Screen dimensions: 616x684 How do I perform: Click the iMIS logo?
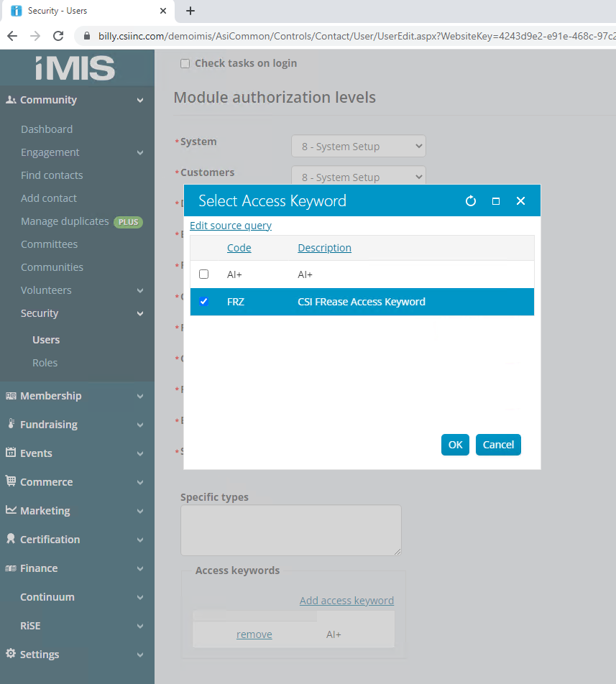coord(75,68)
